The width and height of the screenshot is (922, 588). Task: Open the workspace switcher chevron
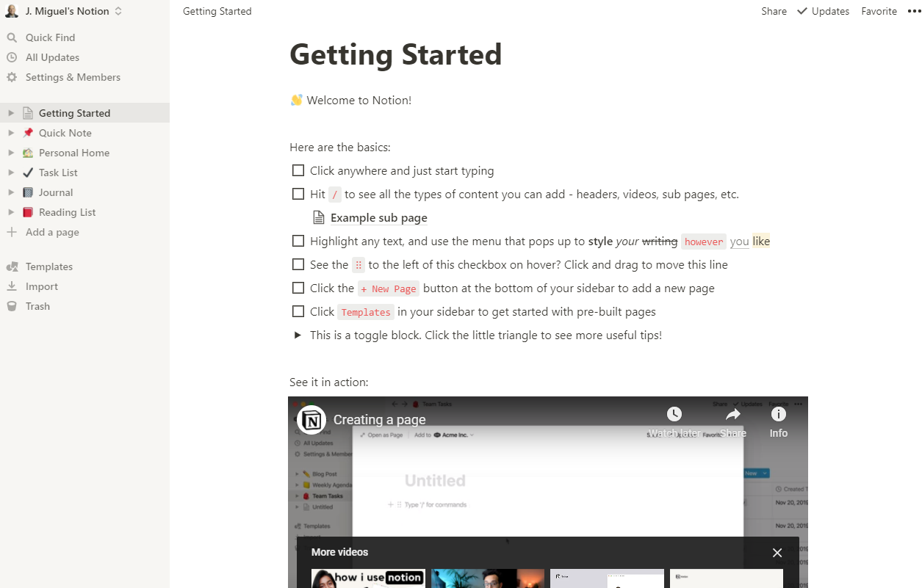click(118, 11)
